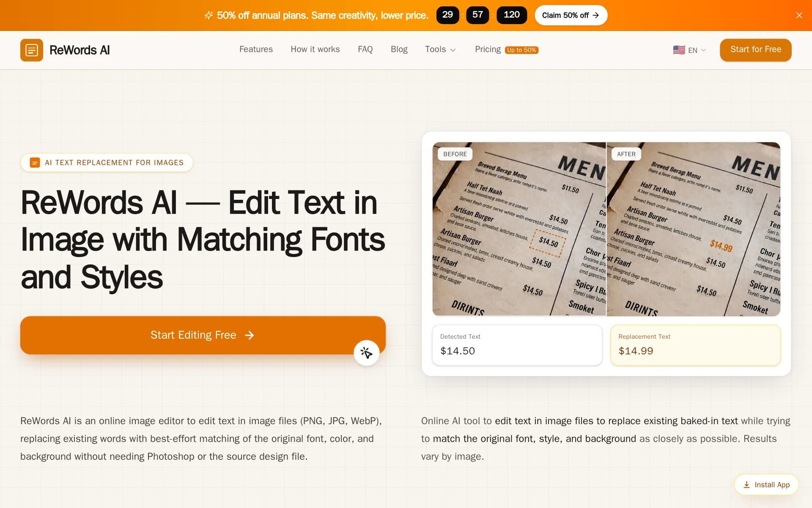The height and width of the screenshot is (508, 812).
Task: Click the '50% off annual plans' banner text
Action: (x=322, y=15)
